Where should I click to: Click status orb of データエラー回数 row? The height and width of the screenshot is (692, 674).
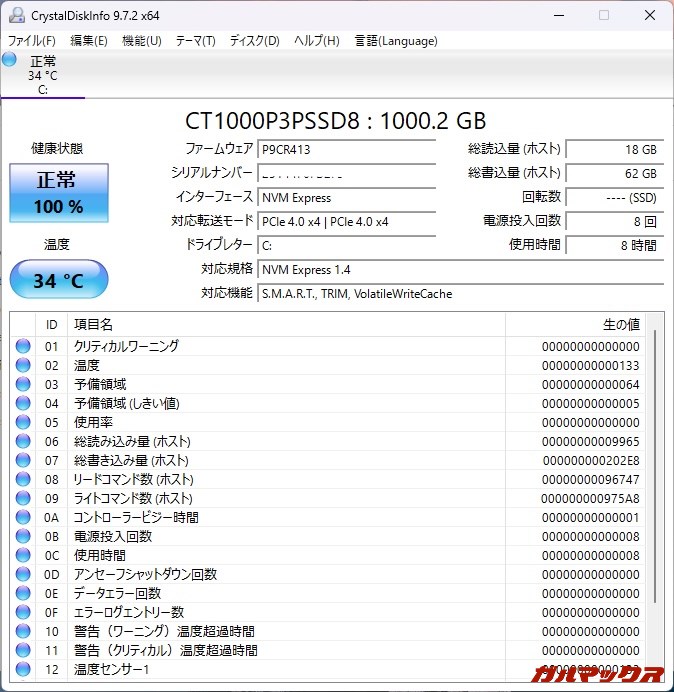23,593
